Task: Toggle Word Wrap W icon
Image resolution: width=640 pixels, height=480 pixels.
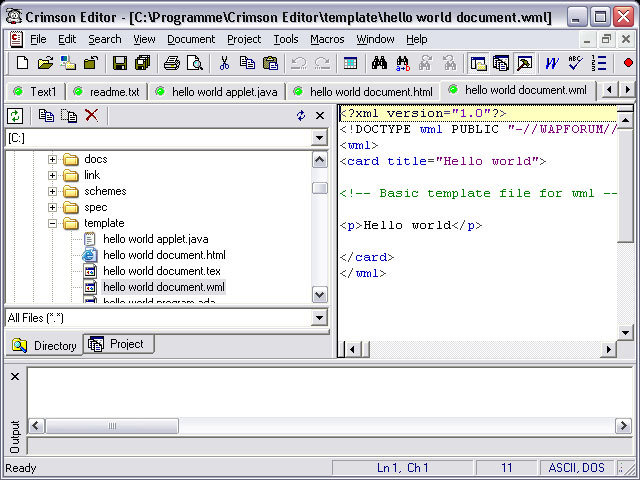Action: 552,63
